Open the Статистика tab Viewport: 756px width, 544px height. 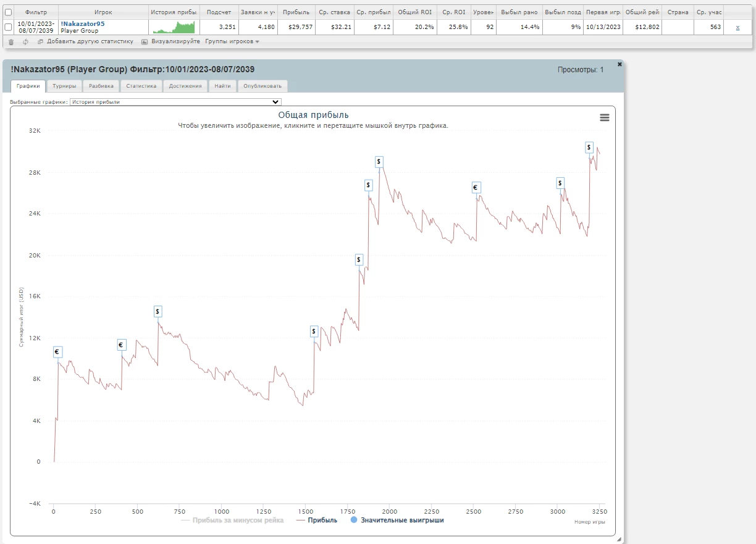pyautogui.click(x=141, y=86)
